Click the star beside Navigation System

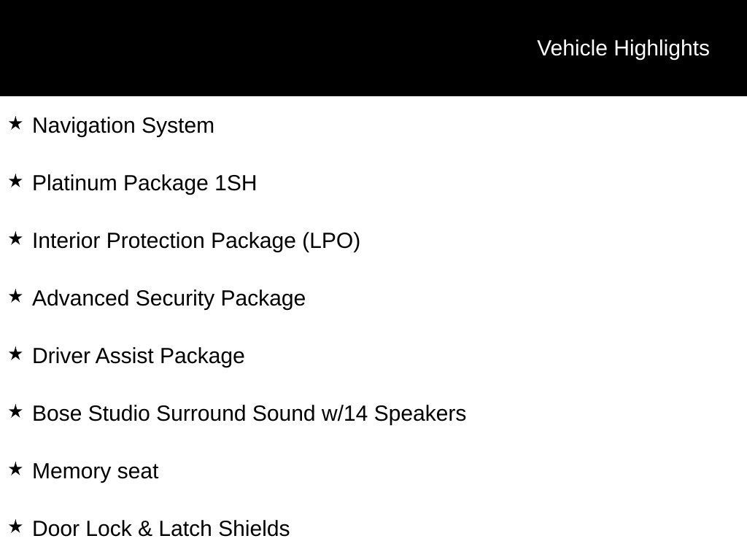point(15,124)
